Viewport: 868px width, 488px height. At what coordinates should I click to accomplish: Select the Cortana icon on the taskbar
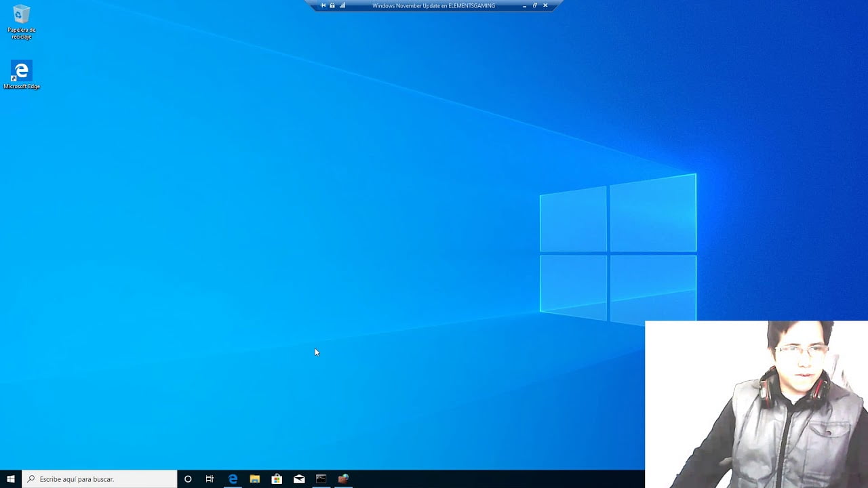(188, 479)
